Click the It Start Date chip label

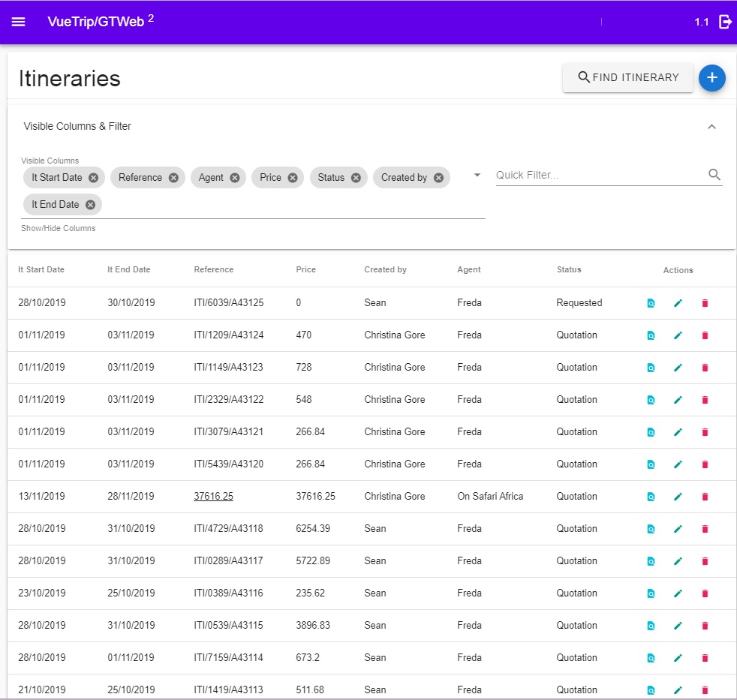tap(57, 178)
